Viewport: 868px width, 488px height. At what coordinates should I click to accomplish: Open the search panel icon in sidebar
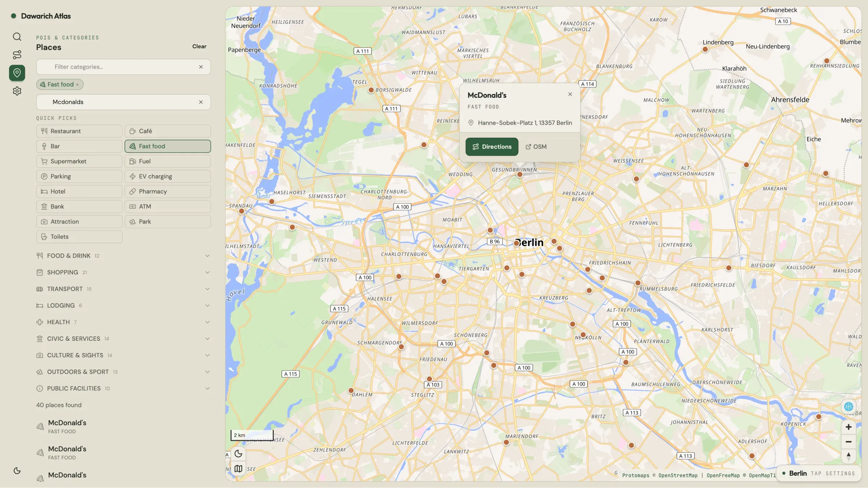pos(17,37)
